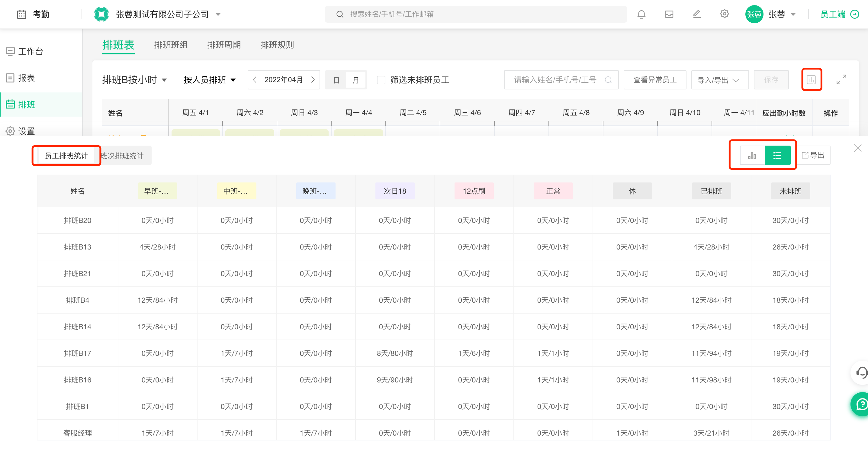Click the 张蓉 user avatar
This screenshot has width=868, height=464.
tap(754, 14)
